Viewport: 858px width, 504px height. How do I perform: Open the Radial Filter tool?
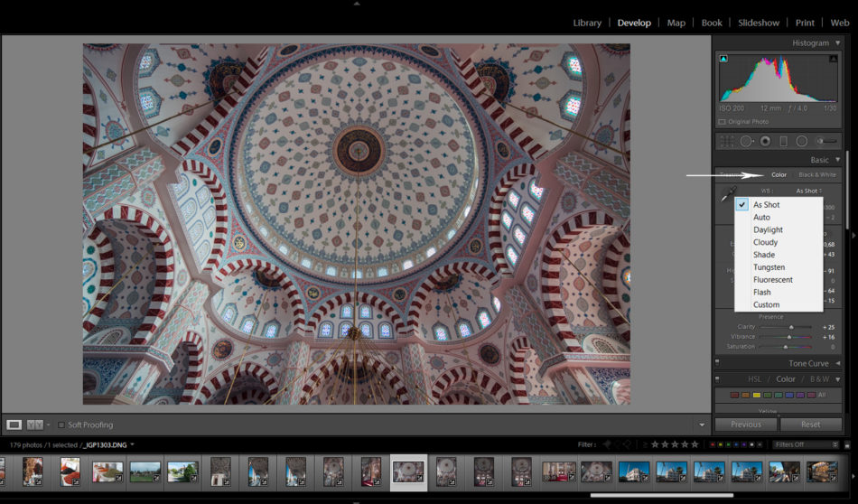pyautogui.click(x=801, y=141)
